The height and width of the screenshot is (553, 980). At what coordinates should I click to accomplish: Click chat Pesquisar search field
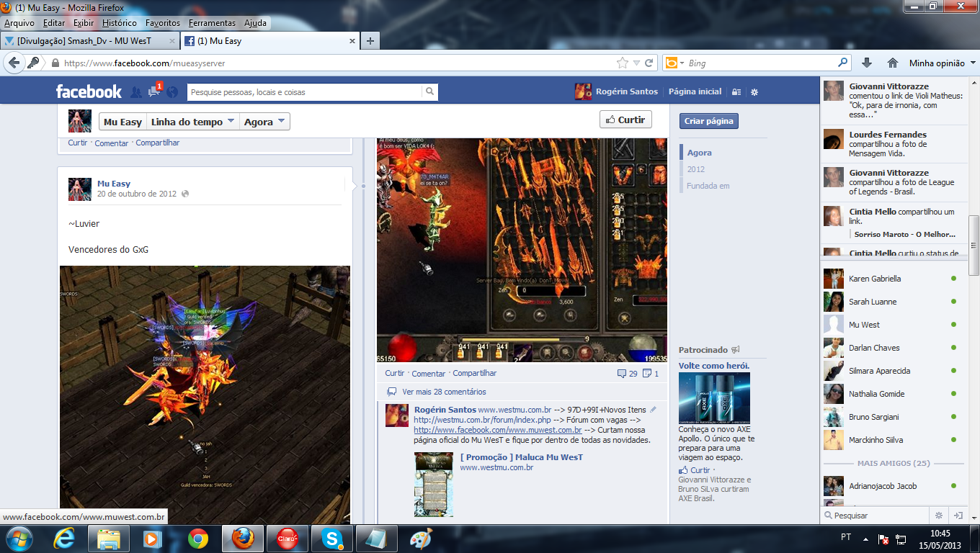875,516
